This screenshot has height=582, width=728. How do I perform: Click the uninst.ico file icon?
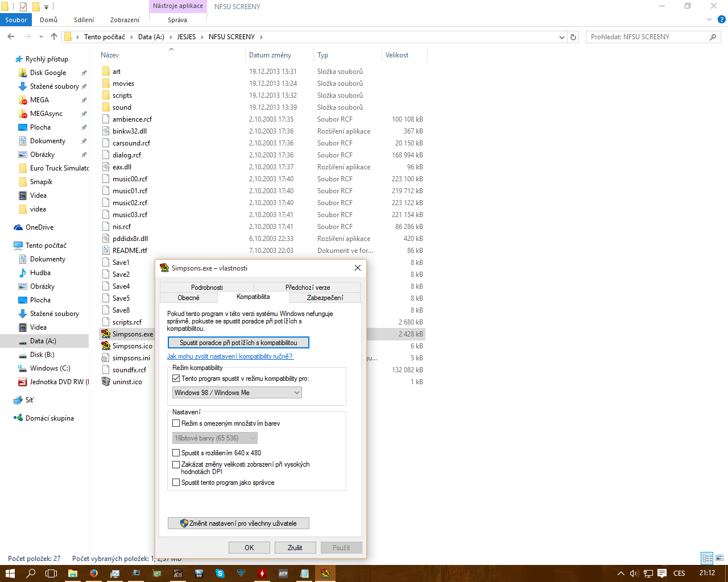[106, 382]
